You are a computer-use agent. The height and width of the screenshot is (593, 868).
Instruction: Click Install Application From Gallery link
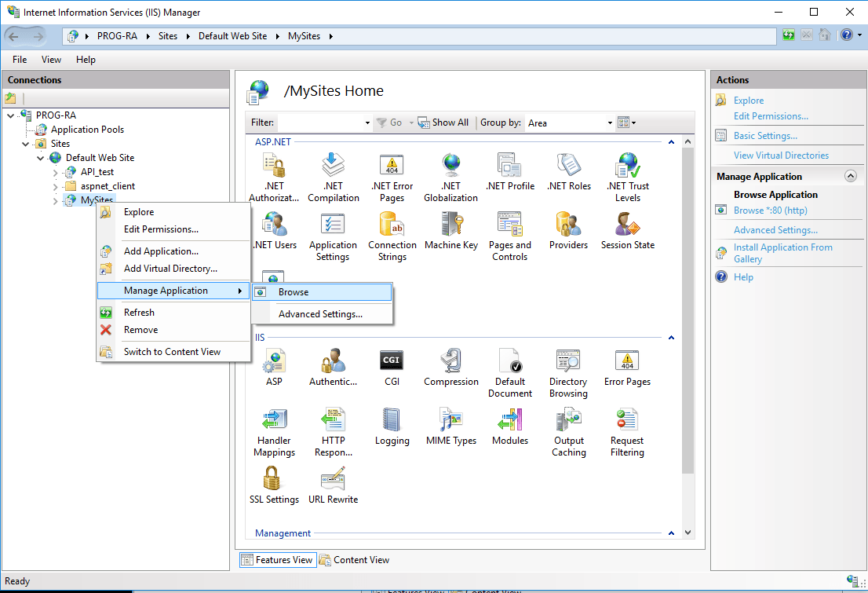tap(782, 253)
